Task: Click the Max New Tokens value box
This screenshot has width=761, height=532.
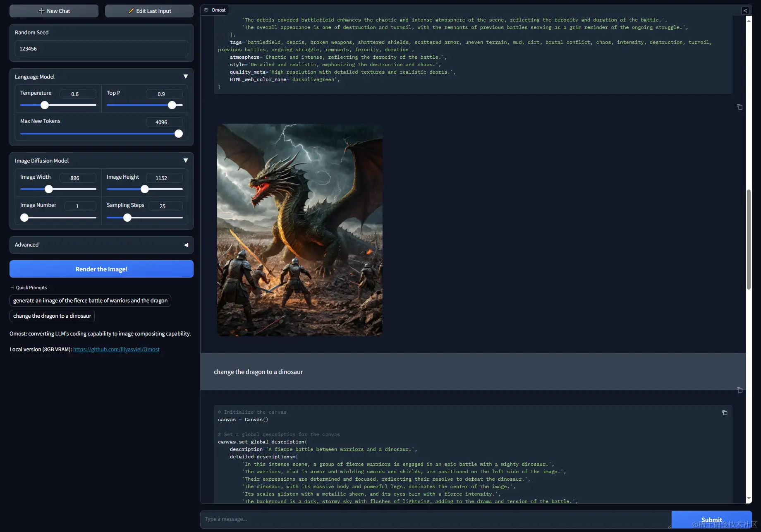Action: point(164,122)
